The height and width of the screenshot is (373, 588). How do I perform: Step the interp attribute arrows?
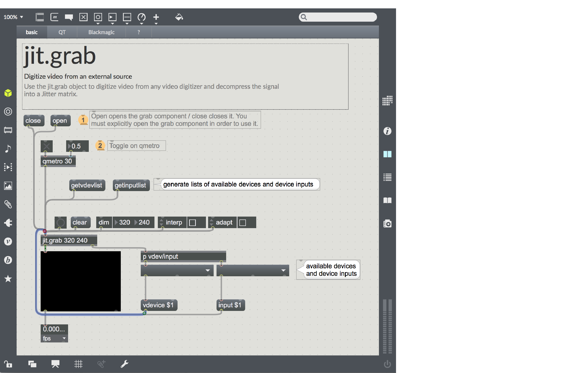[x=161, y=222]
